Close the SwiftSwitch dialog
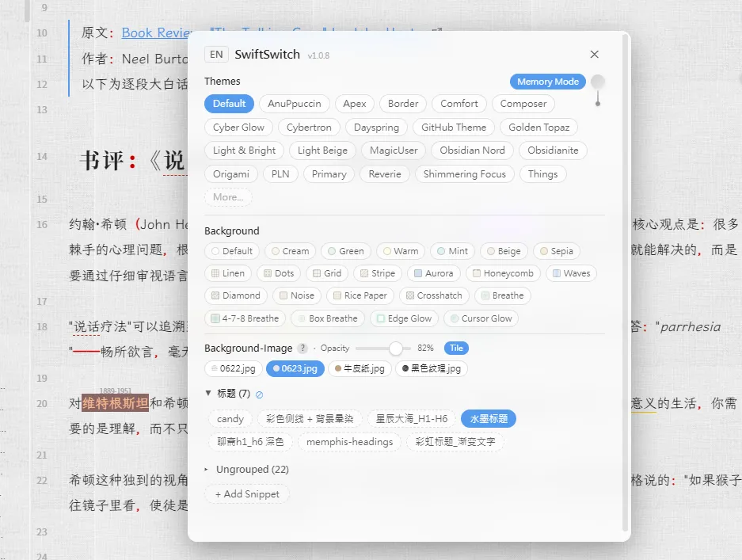 (x=595, y=55)
